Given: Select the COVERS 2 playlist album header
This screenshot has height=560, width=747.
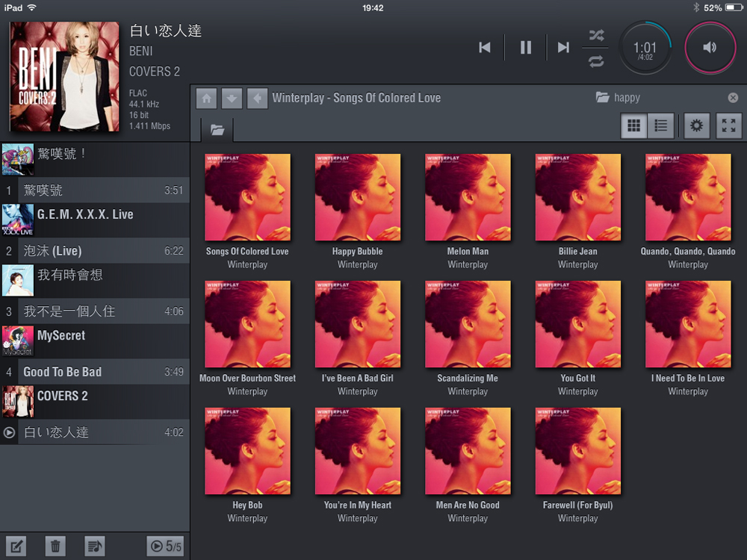Looking at the screenshot, I should coord(96,402).
